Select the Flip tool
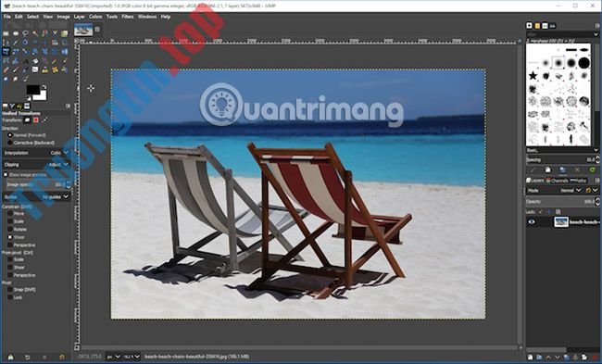Image resolution: width=602 pixels, height=364 pixels. [64, 52]
